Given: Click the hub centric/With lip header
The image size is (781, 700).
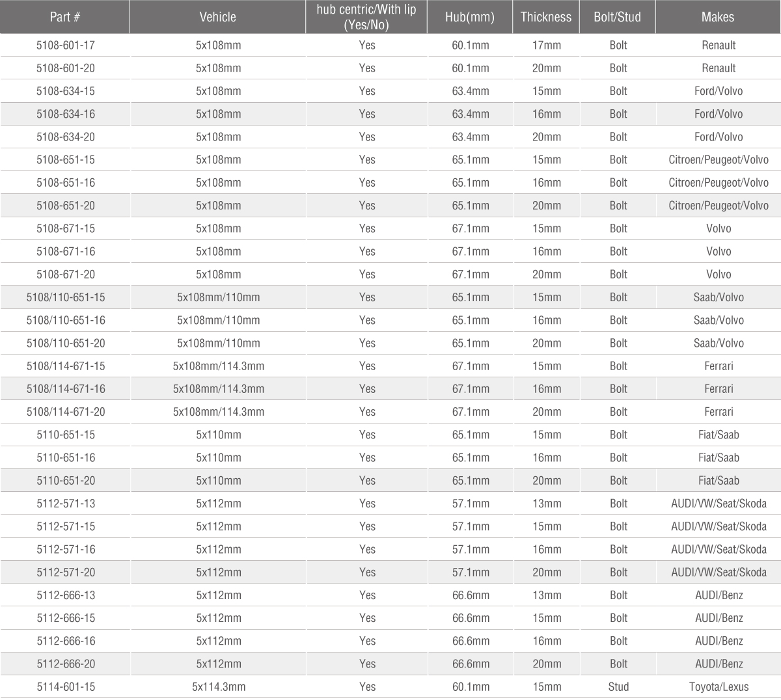Looking at the screenshot, I should 366,17.
